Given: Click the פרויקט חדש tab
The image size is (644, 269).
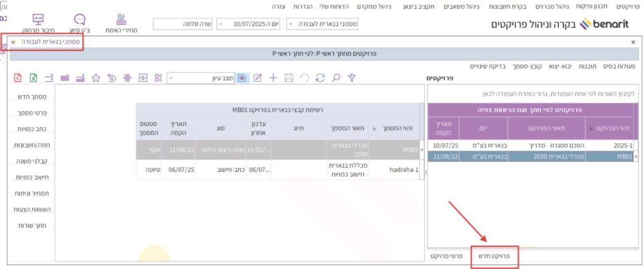Looking at the screenshot, I should click(x=494, y=257).
